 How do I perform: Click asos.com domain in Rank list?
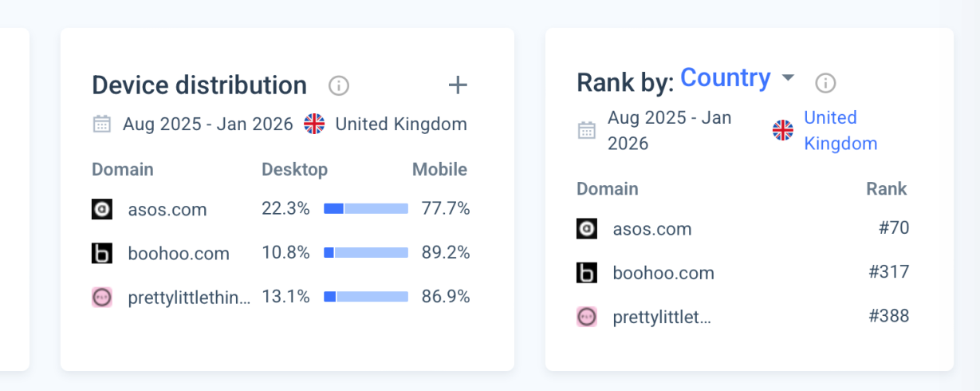click(651, 229)
